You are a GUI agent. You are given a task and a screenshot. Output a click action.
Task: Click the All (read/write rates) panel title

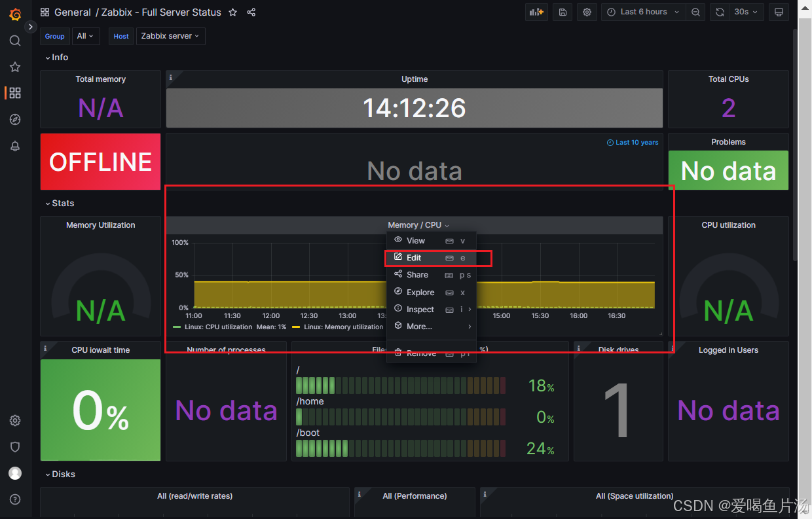tap(194, 496)
